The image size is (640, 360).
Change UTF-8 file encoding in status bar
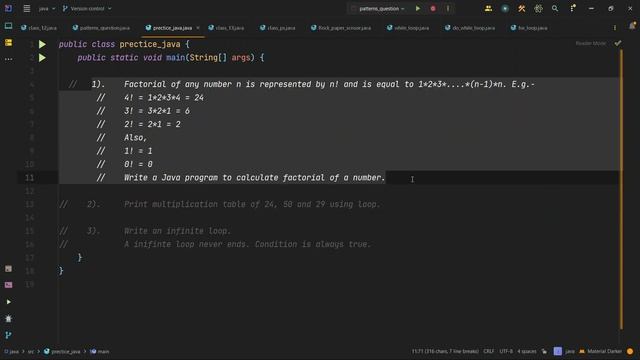[506, 351]
